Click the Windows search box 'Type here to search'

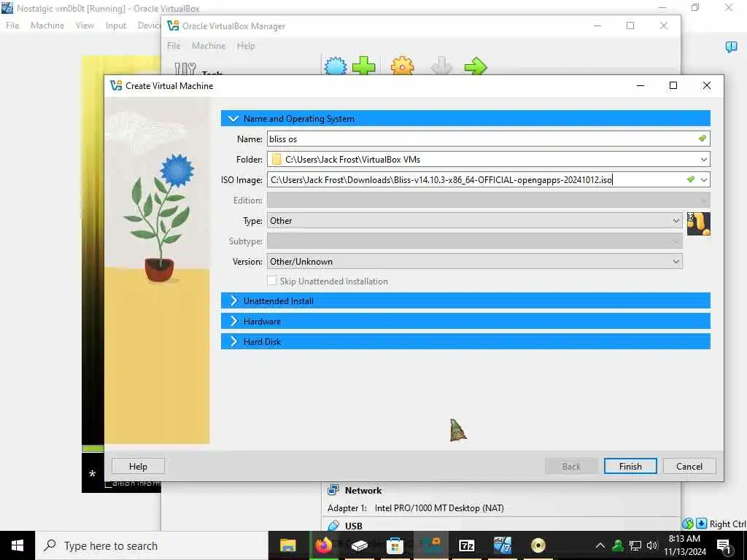click(x=152, y=545)
